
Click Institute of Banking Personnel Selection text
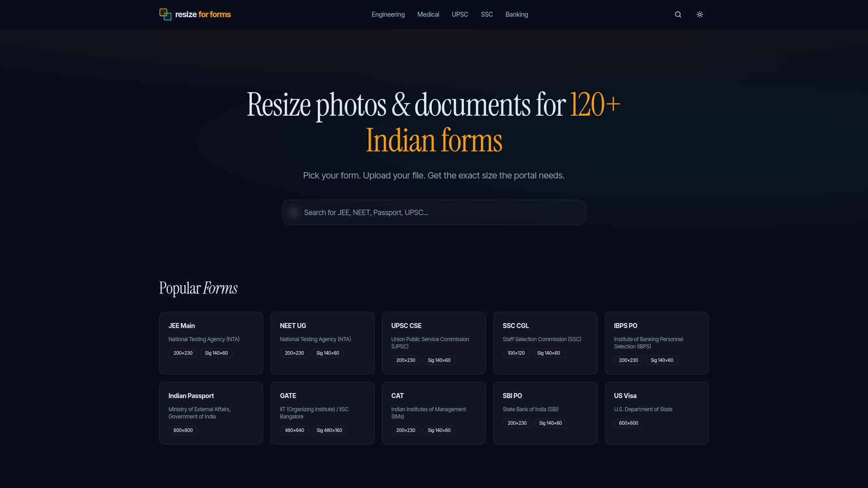tap(648, 343)
